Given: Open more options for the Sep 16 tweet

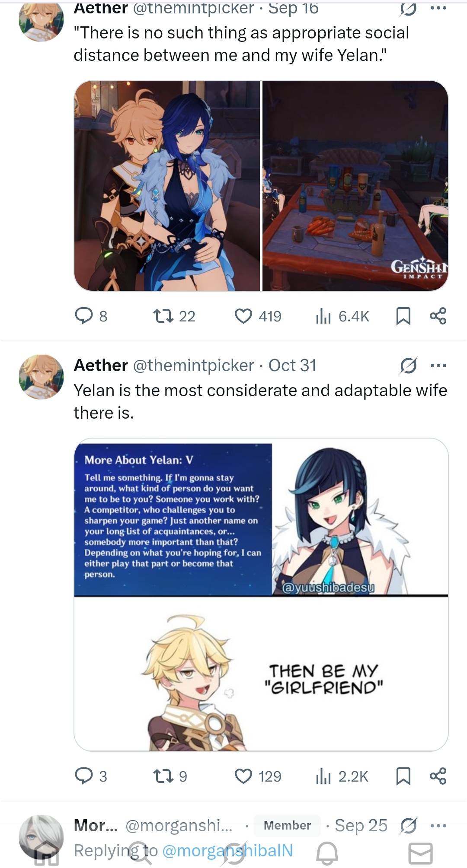Looking at the screenshot, I should pyautogui.click(x=438, y=8).
